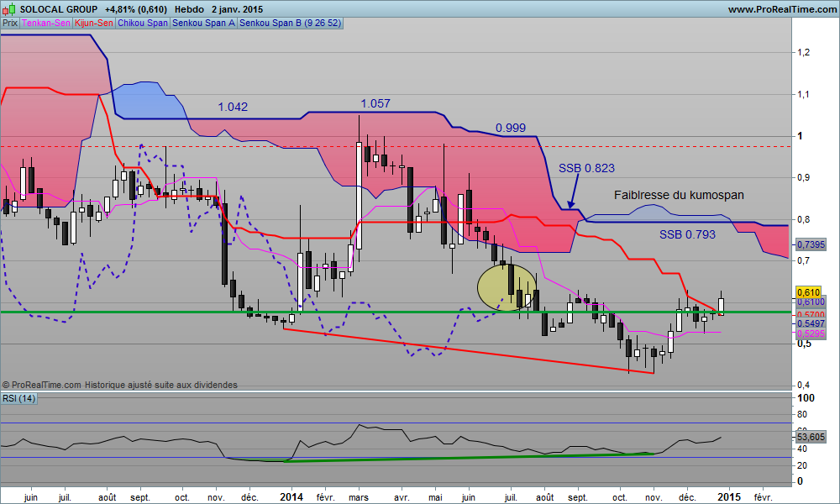
Task: Click the Faiblresse du kumospan annotation
Action: coord(679,195)
